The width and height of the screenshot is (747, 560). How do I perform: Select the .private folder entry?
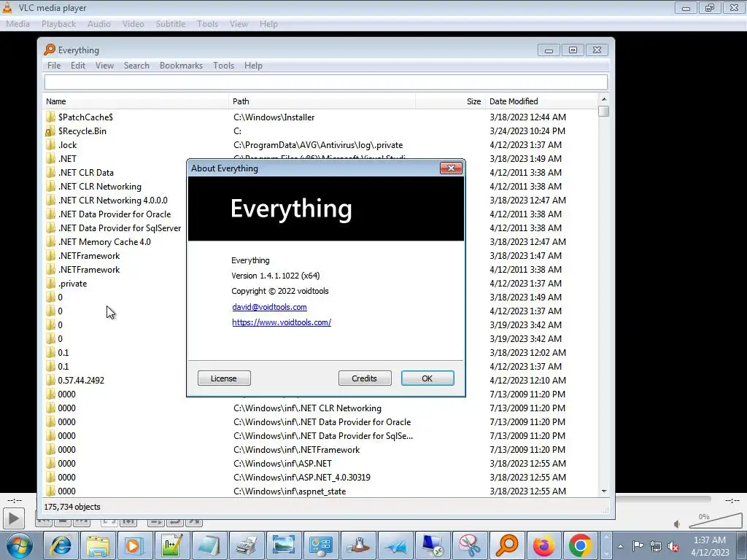coord(72,284)
